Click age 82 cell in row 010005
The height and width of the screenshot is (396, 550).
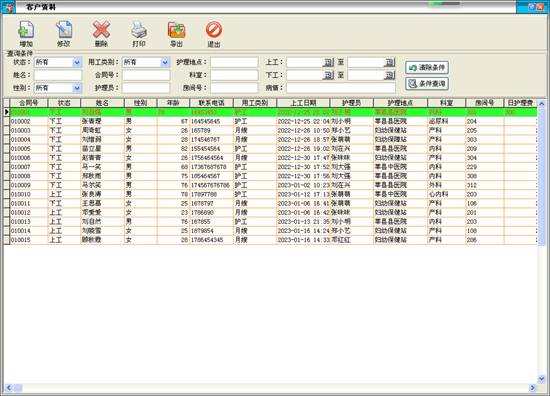tap(173, 149)
